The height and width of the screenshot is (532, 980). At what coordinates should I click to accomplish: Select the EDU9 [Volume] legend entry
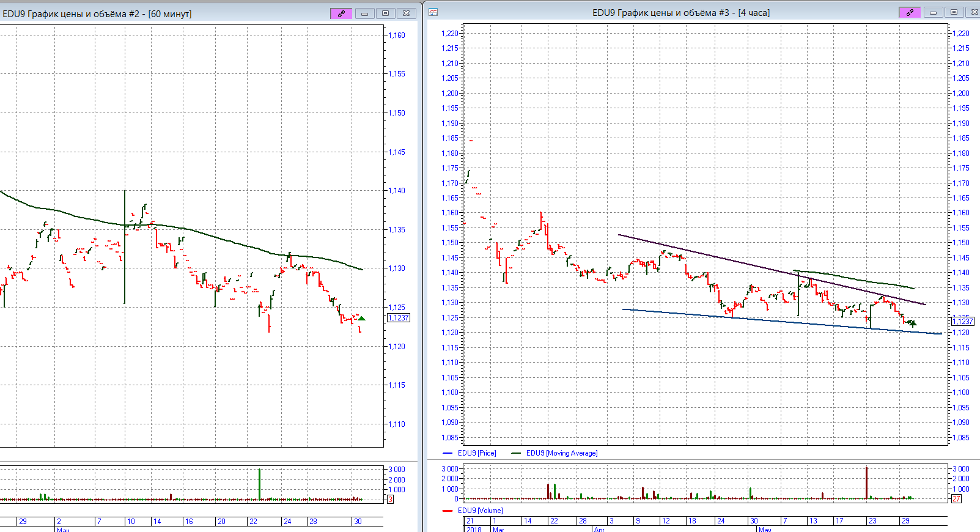coord(480,511)
